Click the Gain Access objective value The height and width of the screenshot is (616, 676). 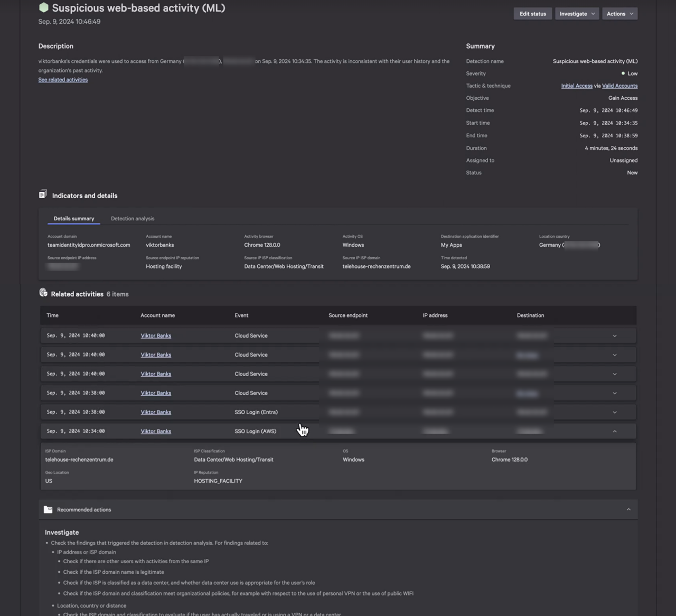[623, 98]
